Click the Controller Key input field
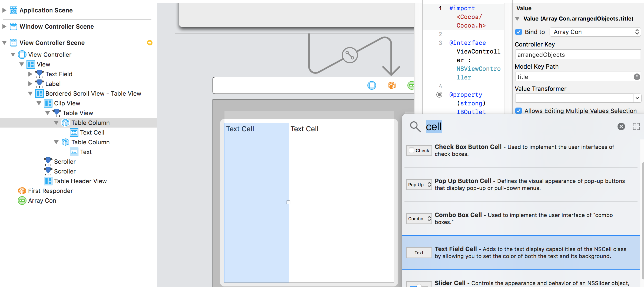 [578, 55]
